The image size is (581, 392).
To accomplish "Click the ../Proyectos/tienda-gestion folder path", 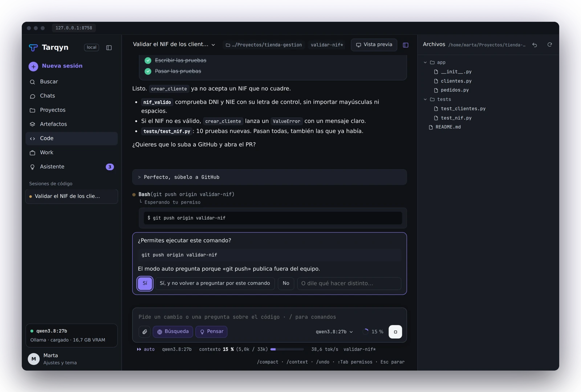I will 264,45.
